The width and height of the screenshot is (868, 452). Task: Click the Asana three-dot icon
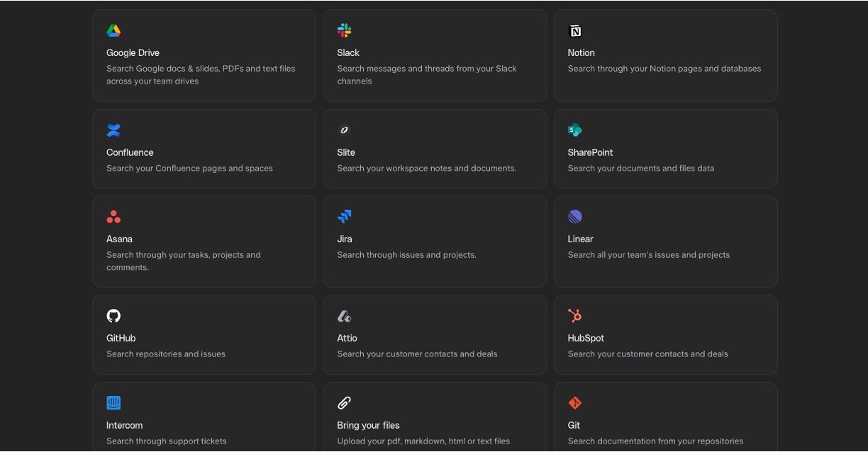(x=113, y=217)
